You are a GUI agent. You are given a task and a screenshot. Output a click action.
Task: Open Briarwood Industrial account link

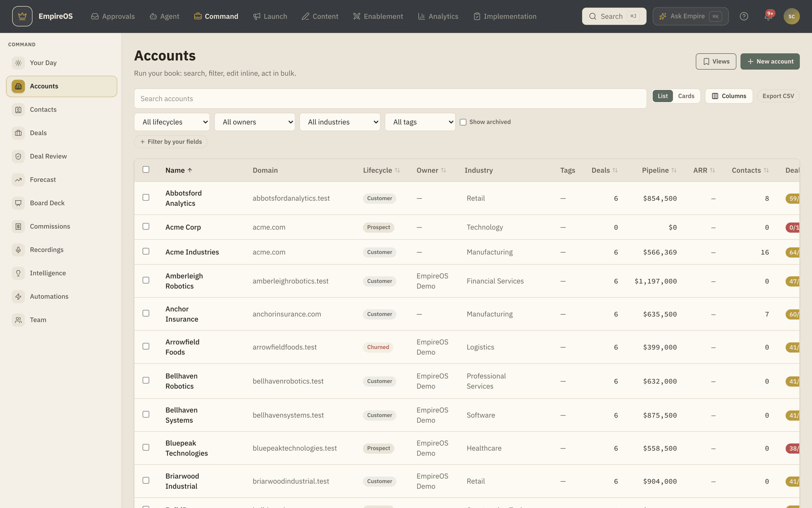click(182, 481)
